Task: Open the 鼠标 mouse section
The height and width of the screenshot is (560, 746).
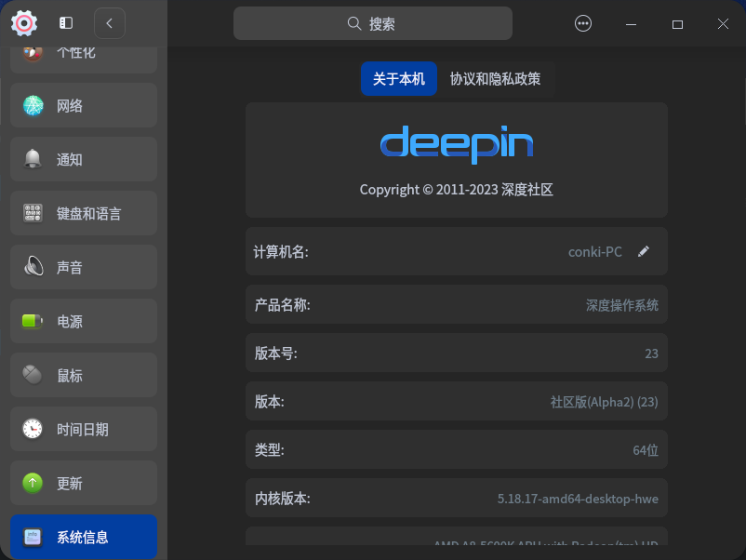Action: 84,375
